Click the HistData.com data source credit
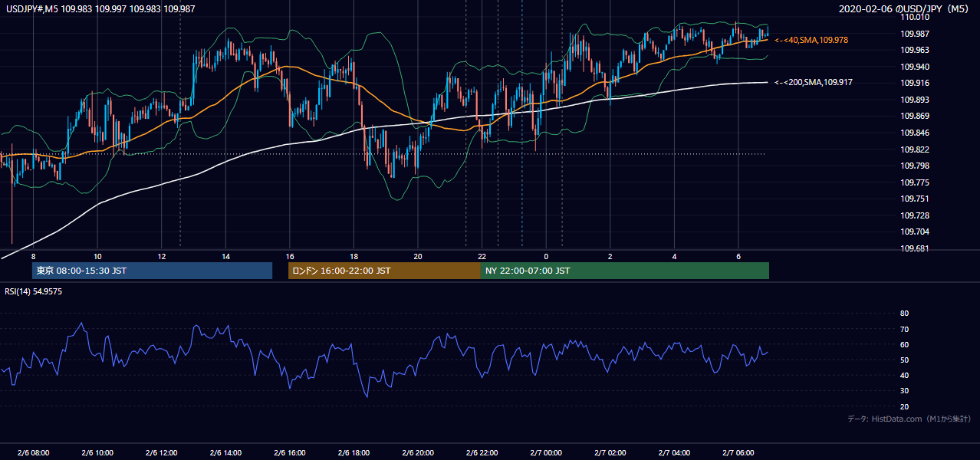This screenshot has height=460, width=980. coord(909,419)
